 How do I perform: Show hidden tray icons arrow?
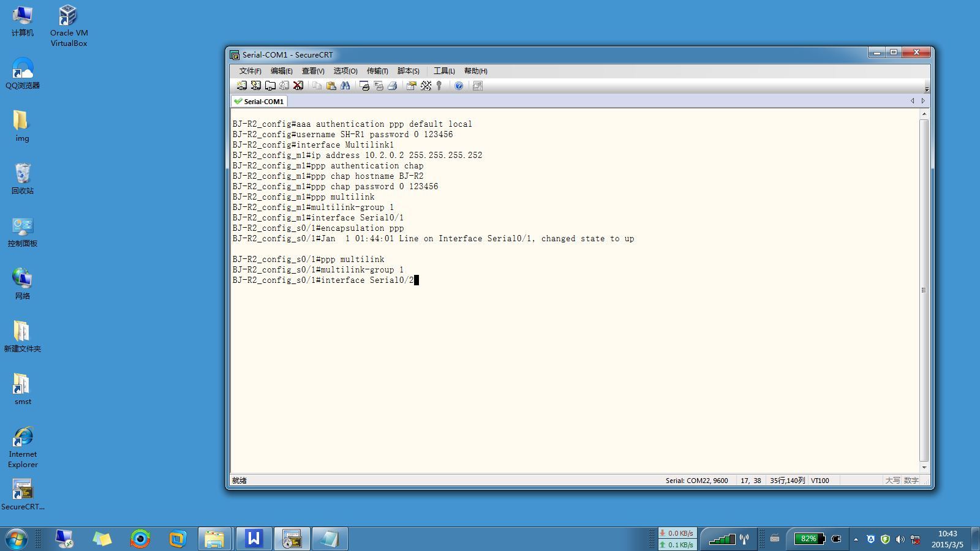coord(856,539)
